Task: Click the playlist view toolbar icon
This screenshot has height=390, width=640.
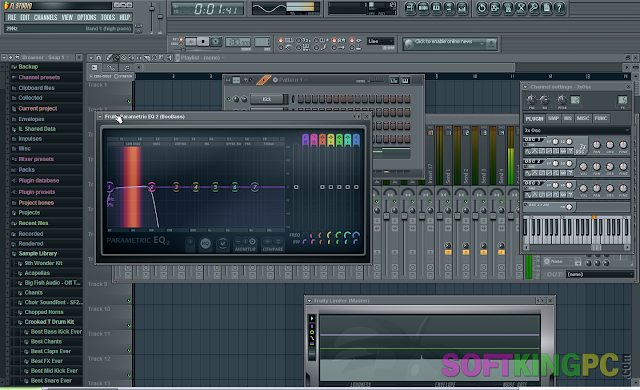Action: pyautogui.click(x=410, y=8)
